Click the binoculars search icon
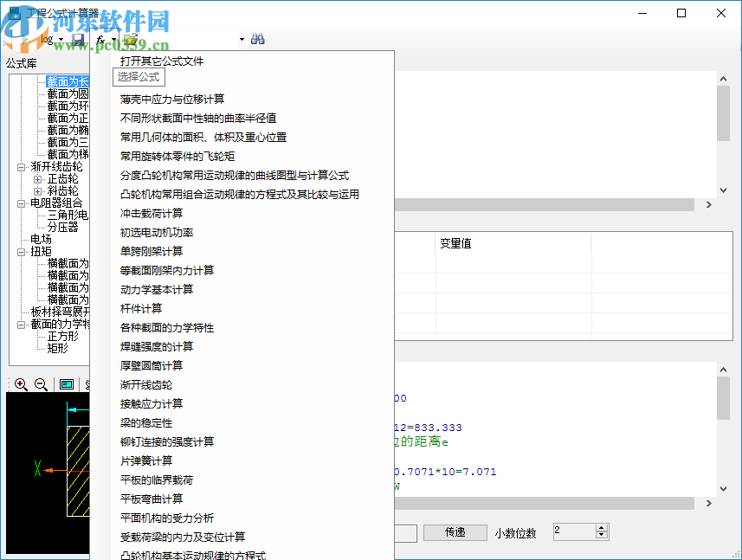 (257, 39)
